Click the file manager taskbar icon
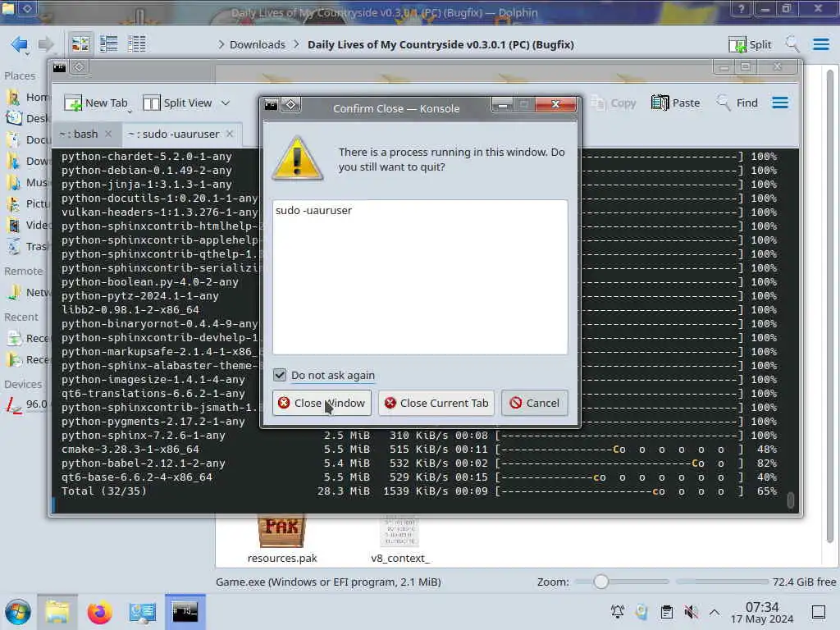The height and width of the screenshot is (630, 840). 57,612
